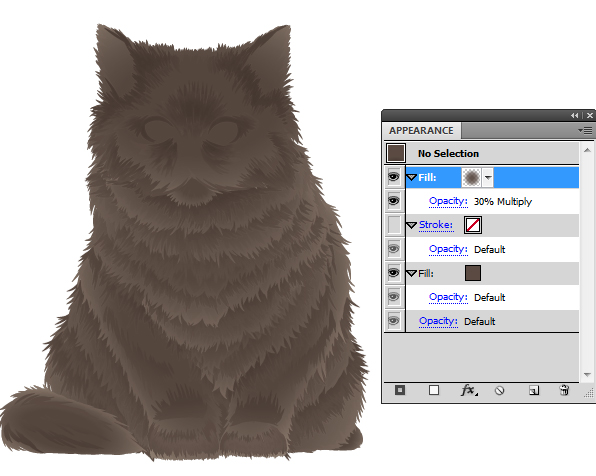Viewport: 596px width, 476px height.
Task: Select the APPEARANCE panel tab
Action: point(421,130)
